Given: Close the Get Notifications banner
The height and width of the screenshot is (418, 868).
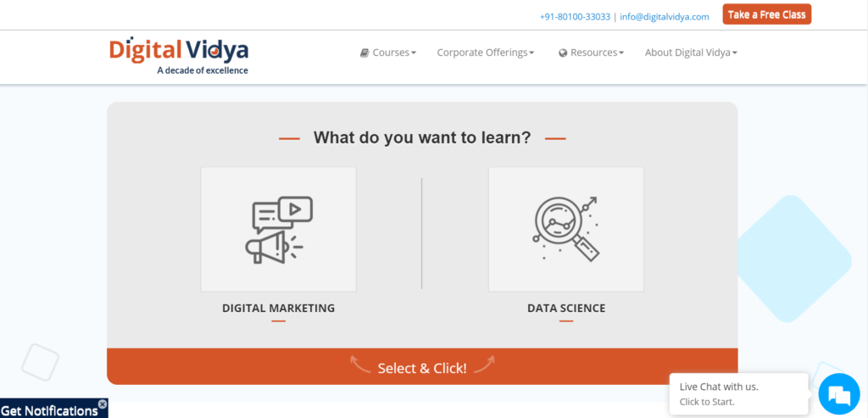Looking at the screenshot, I should pos(103,404).
